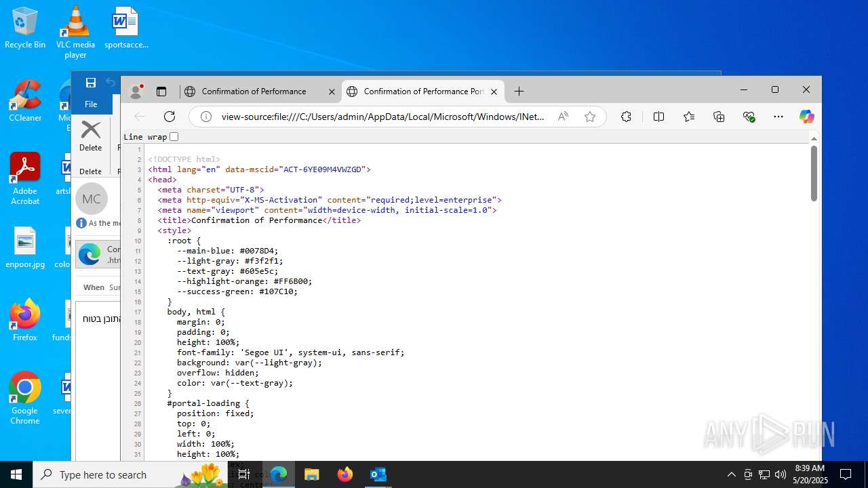Open the Copilot icon in Edge
868x488 pixels.
[x=806, y=117]
